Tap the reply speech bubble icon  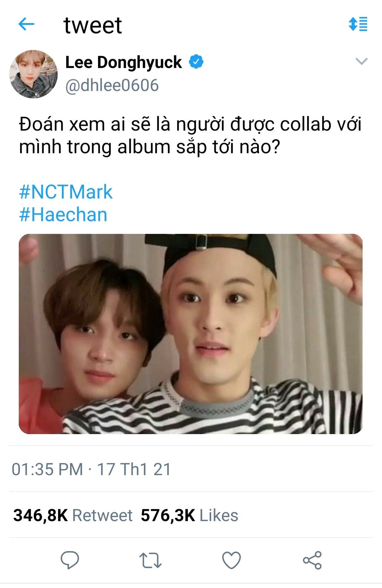click(70, 560)
